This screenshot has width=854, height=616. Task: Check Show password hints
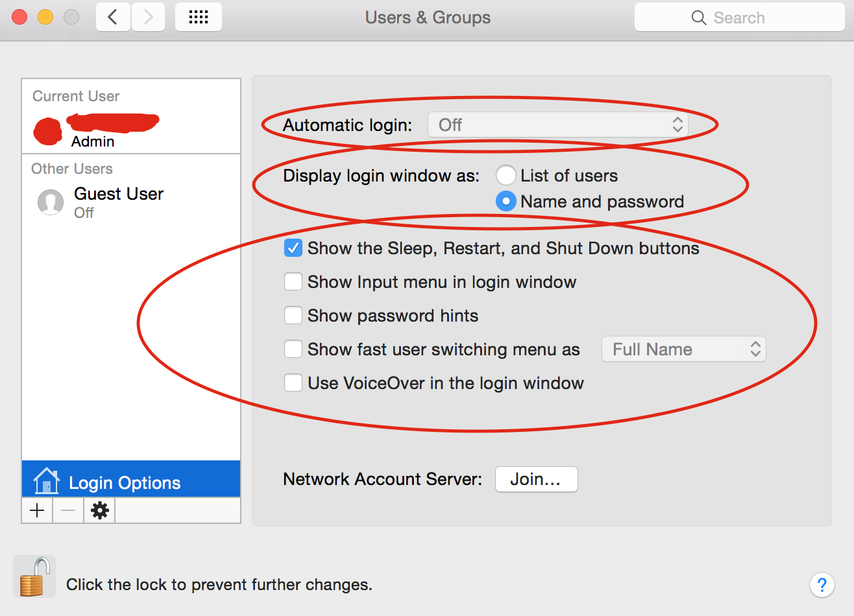pos(293,315)
